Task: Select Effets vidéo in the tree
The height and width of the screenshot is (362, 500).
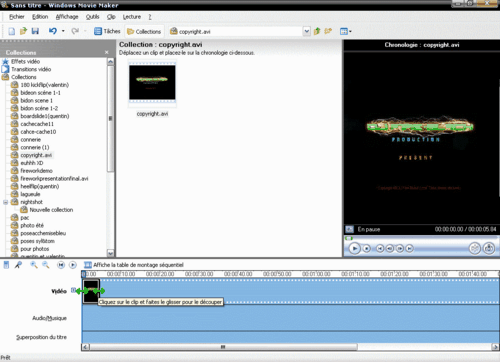Action: [25, 61]
